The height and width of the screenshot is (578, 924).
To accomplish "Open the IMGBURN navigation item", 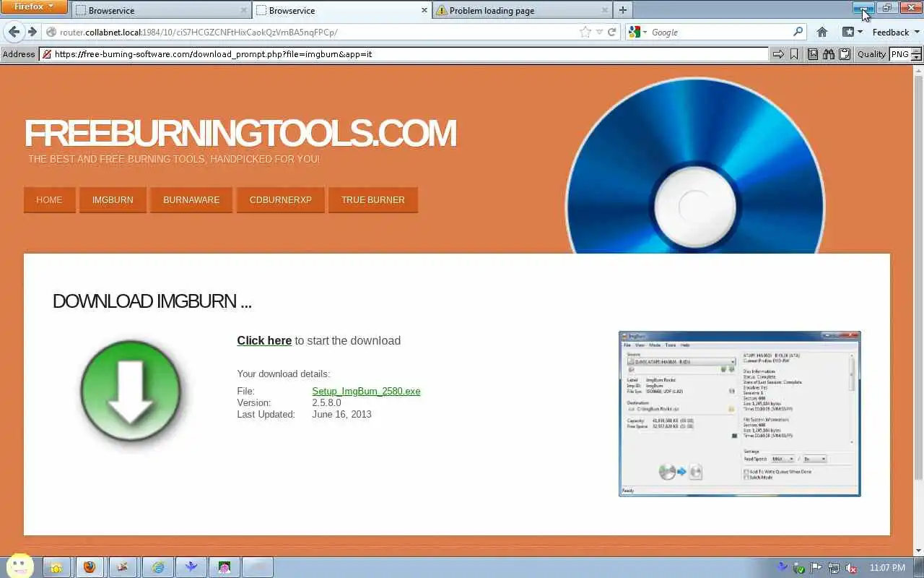I will point(113,200).
